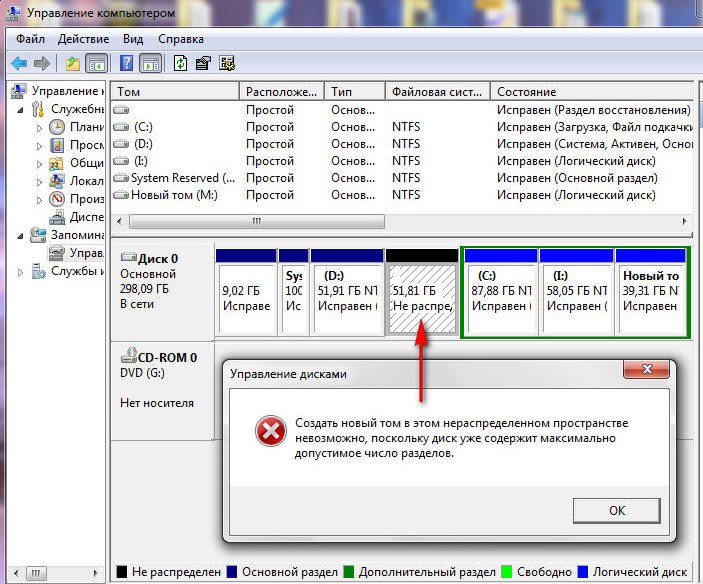
Task: Open the Файл menu
Action: [x=30, y=39]
